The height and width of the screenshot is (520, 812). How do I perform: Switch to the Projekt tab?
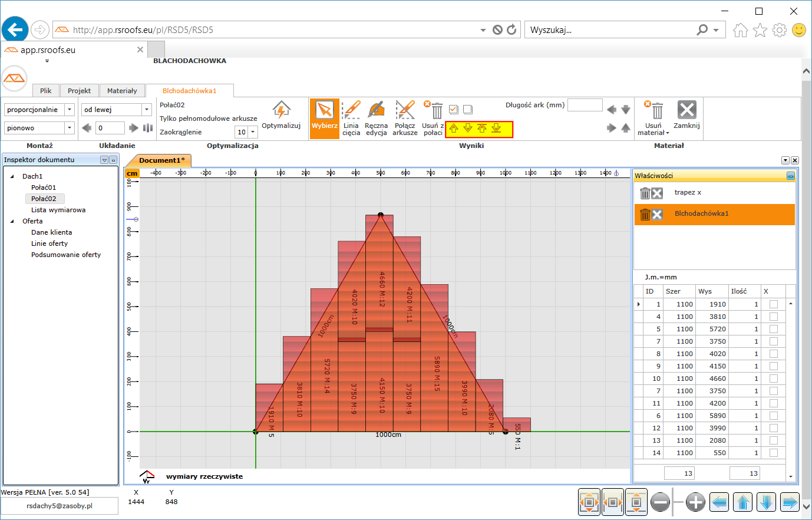tap(79, 91)
